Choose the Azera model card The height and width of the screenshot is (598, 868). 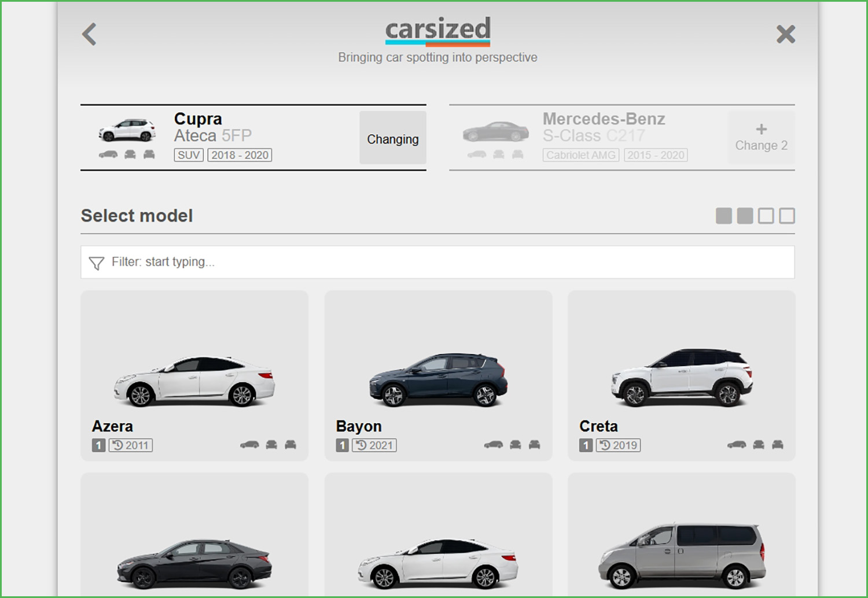coord(194,375)
